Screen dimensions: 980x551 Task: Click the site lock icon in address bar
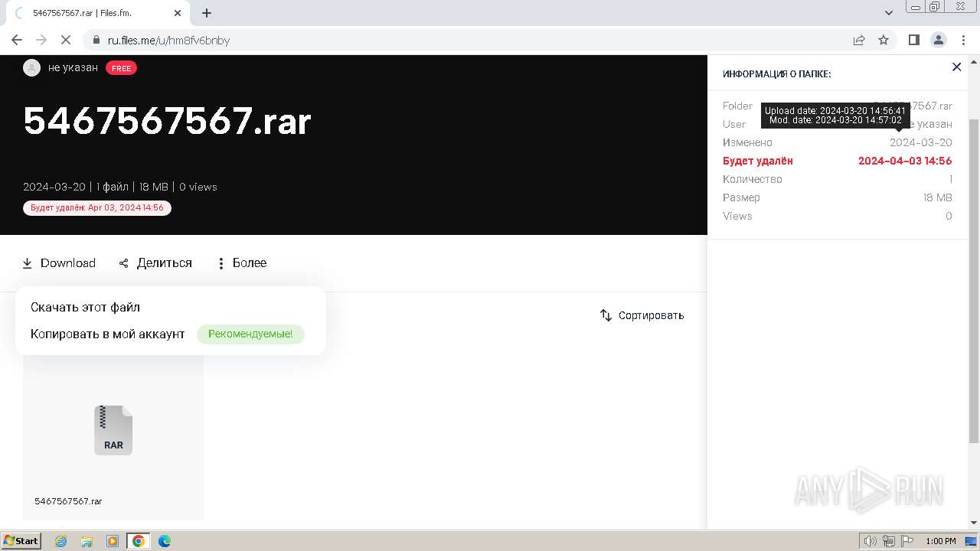click(x=96, y=41)
